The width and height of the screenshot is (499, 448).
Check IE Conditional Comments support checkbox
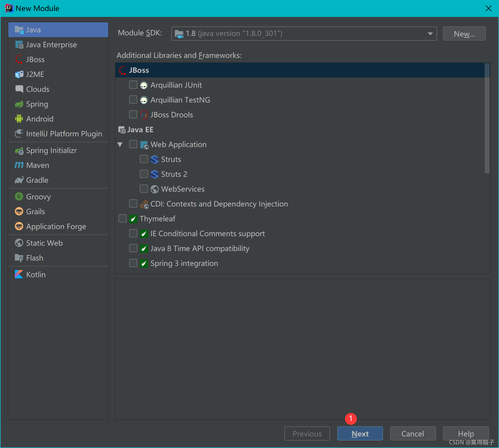(133, 234)
